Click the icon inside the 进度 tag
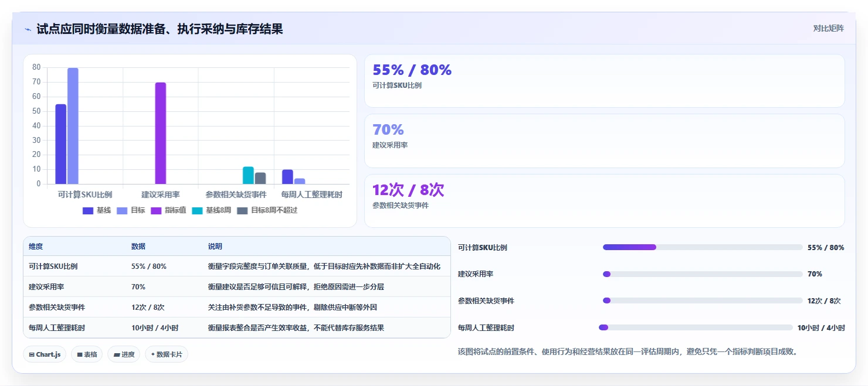This screenshot has width=868, height=386. pyautogui.click(x=117, y=354)
